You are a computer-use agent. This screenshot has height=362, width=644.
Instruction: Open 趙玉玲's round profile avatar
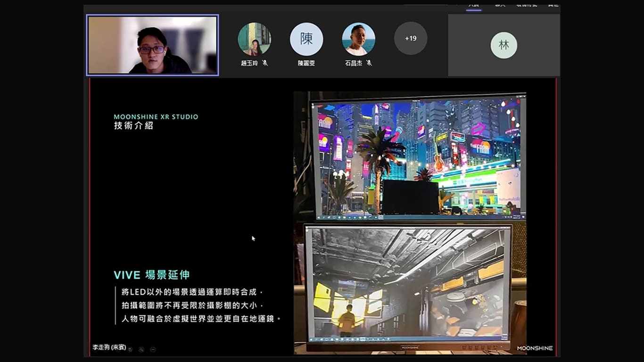pos(254,39)
